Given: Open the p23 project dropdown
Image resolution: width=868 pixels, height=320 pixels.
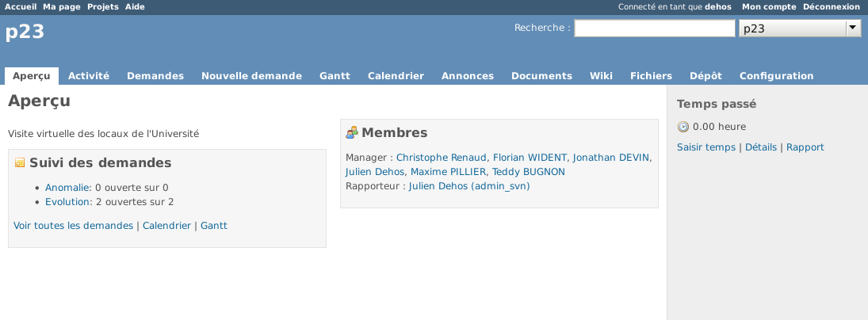Looking at the screenshot, I should [800, 29].
